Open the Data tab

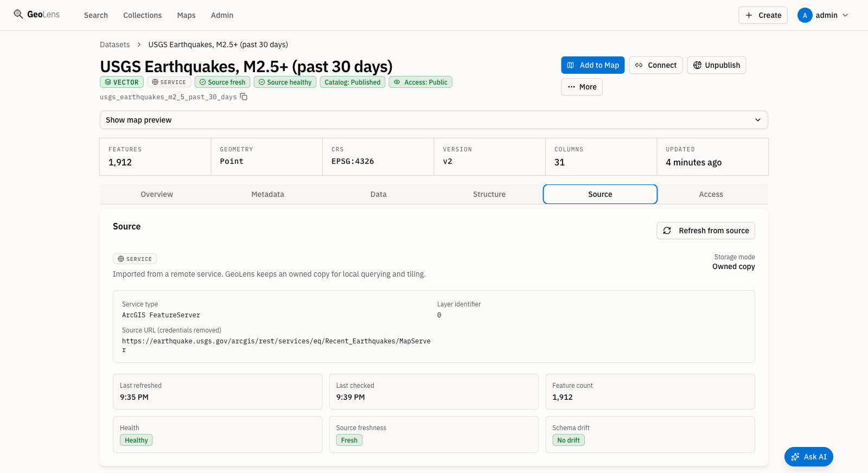[x=379, y=194]
